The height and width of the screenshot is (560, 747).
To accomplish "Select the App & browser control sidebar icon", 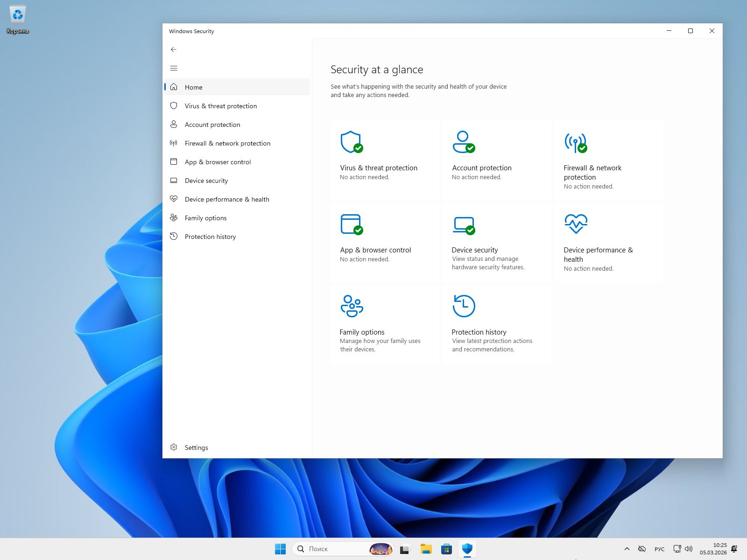I will click(173, 162).
